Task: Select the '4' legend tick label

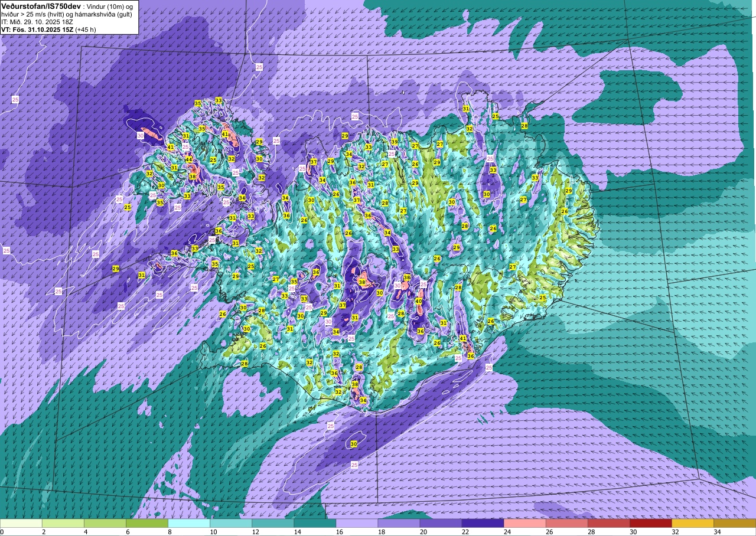Action: point(84,532)
